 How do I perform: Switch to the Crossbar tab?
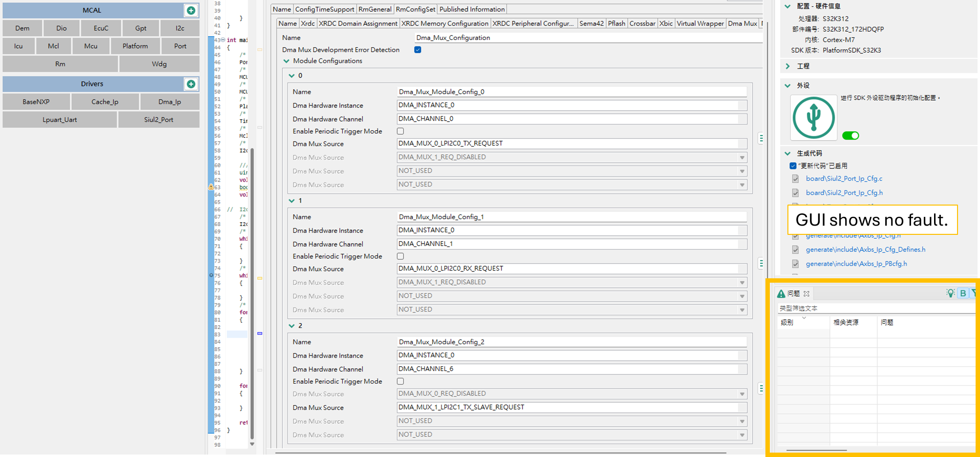(x=642, y=23)
